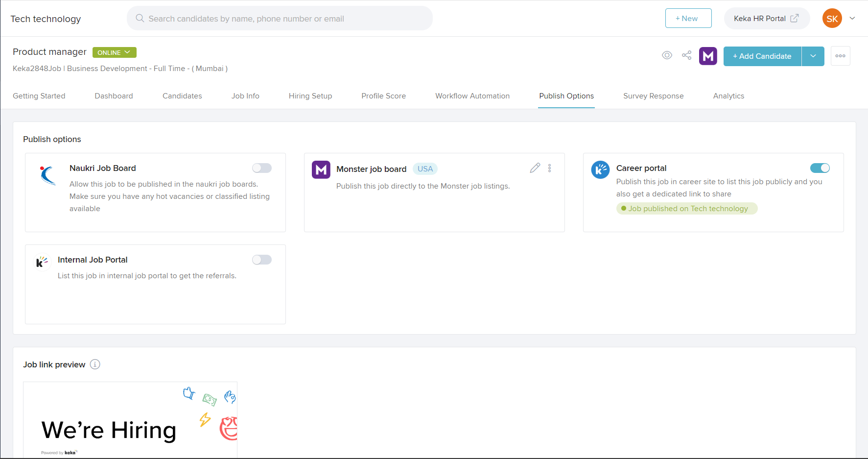
Task: Click the We're Hiring preview thumbnail
Action: click(130, 420)
